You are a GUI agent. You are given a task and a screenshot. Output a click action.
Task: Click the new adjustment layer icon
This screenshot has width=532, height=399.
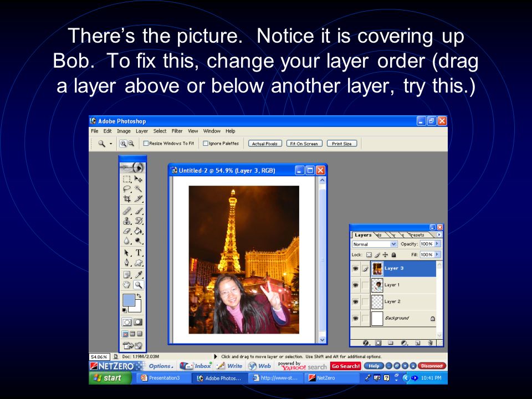[x=404, y=342]
